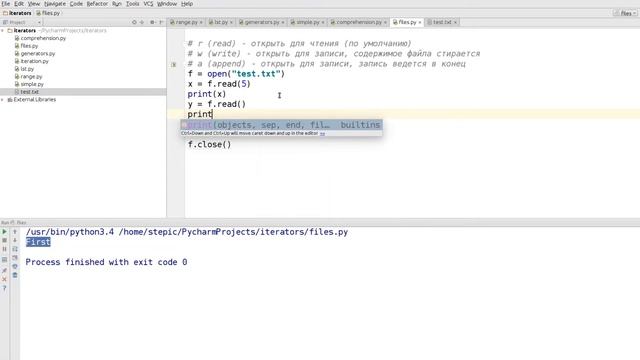Close the test.txt editor tab
Screen dimensions: 640x360
click(455, 22)
